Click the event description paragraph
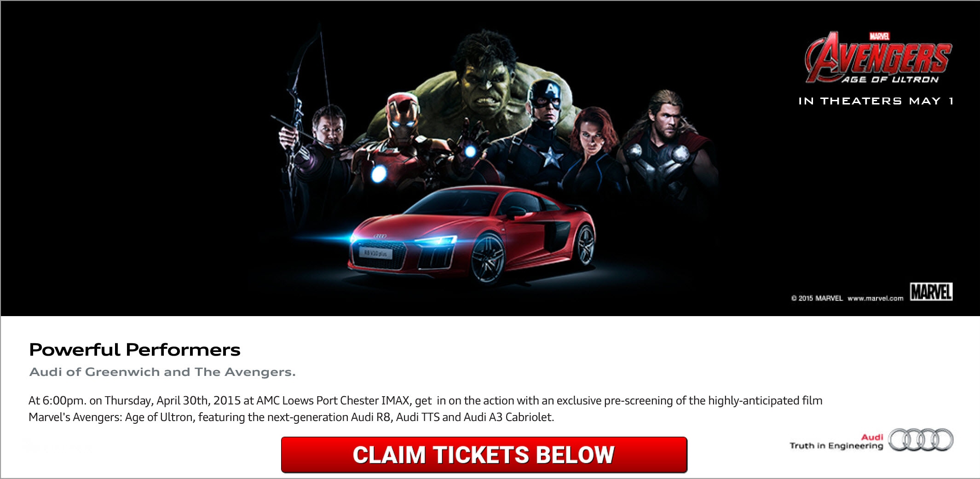Screen dimensions: 980x479 pyautogui.click(x=425, y=409)
